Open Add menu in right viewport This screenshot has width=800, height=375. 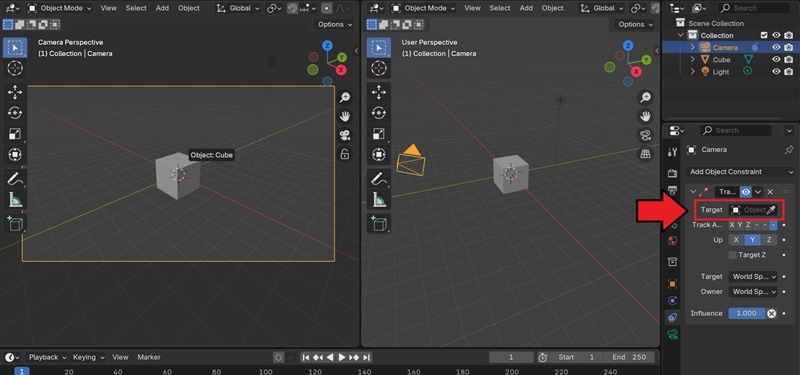click(526, 8)
